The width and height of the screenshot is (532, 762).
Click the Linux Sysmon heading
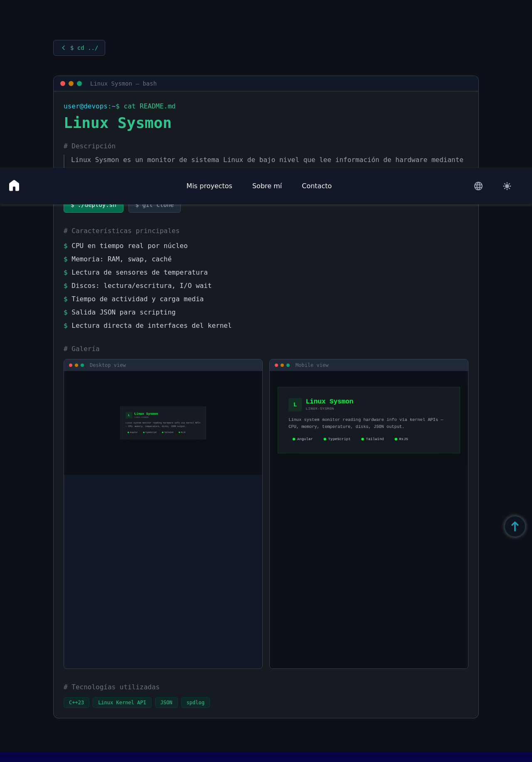118,123
